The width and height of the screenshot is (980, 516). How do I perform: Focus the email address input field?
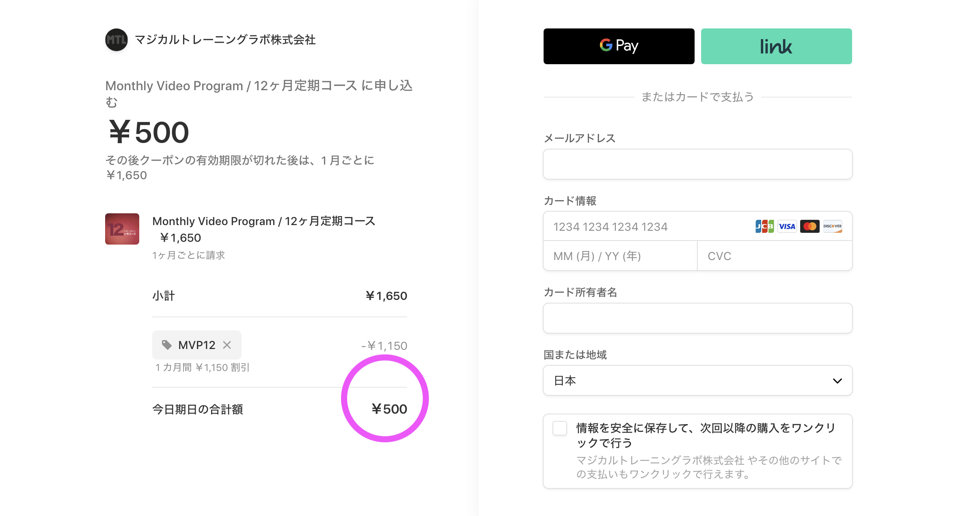[x=697, y=164]
